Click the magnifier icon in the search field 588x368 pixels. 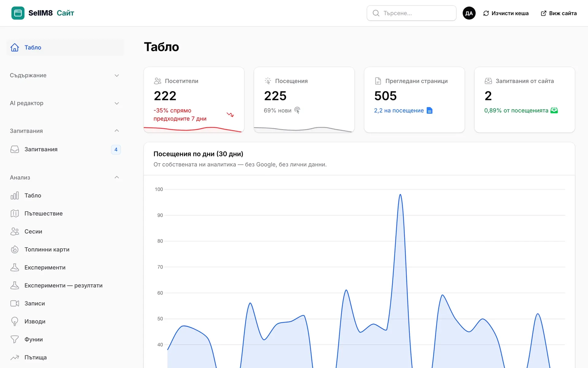(376, 13)
